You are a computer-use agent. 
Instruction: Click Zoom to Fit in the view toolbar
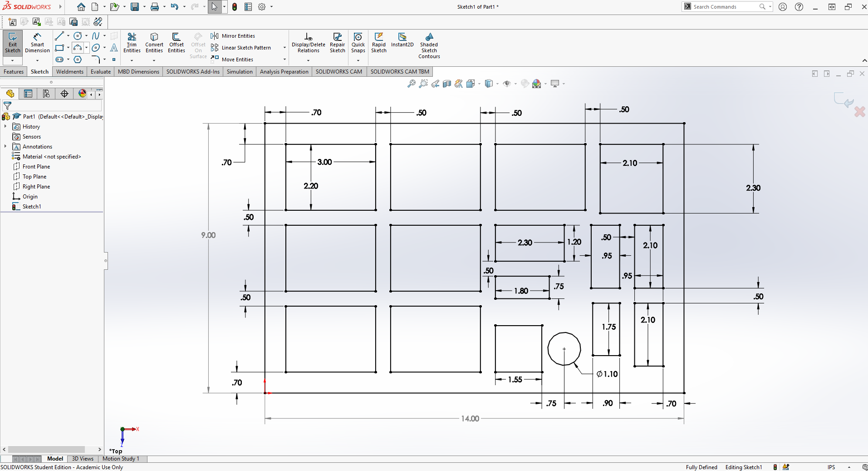412,84
